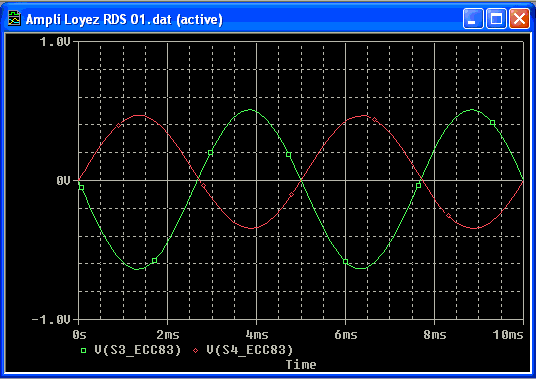Viewport: 536px width, 379px height.
Task: Minimize the Ampli Loyez RDS 01.dat window
Action: [473, 18]
